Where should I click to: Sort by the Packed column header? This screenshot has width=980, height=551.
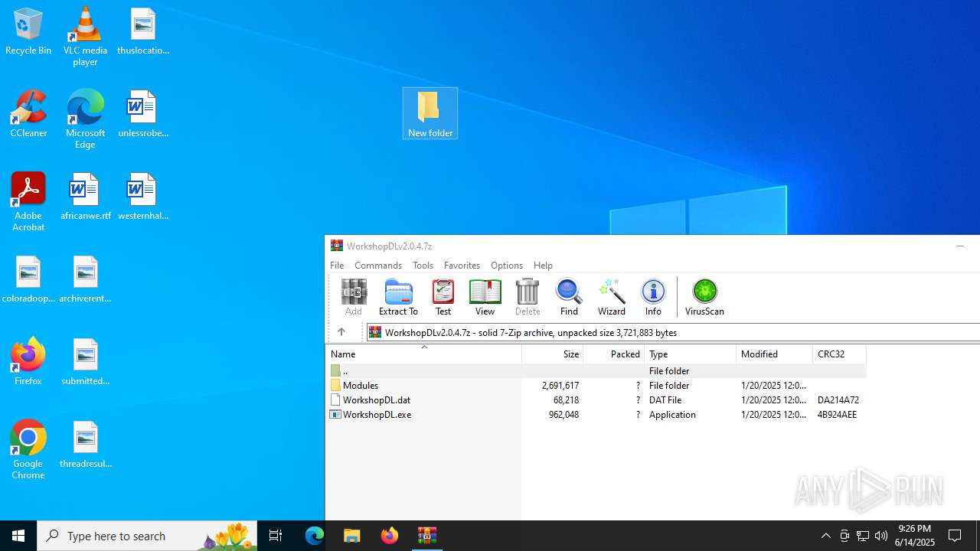[614, 354]
